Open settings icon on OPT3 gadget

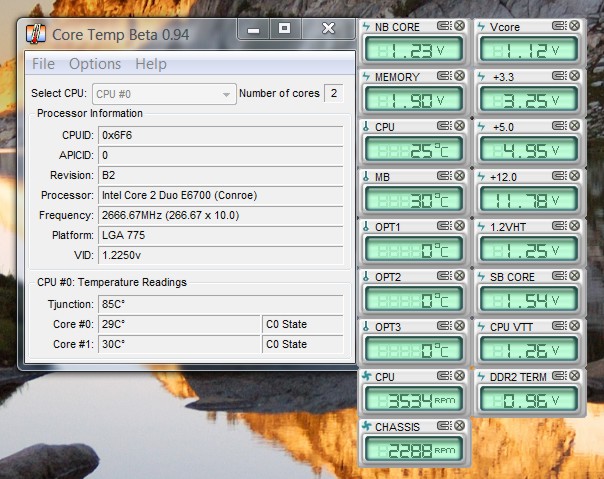[x=445, y=326]
